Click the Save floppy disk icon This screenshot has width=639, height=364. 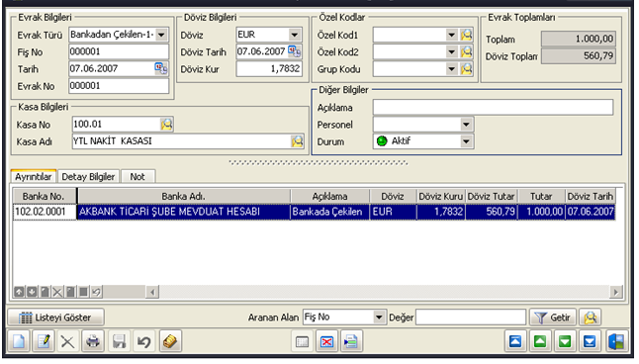click(x=119, y=341)
